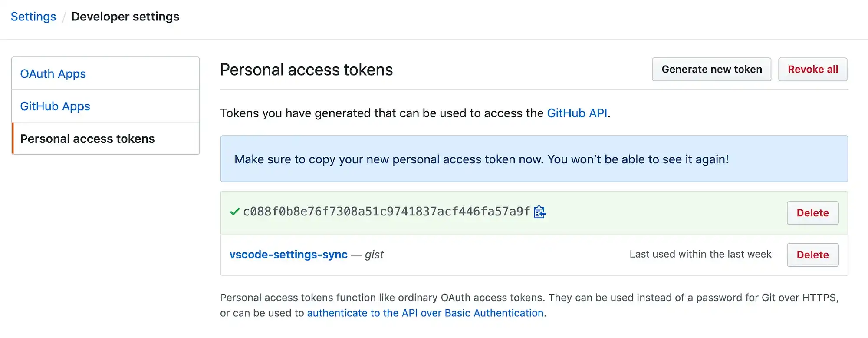Delete the newly generated token
Screen dimensions: 868x338
point(812,213)
